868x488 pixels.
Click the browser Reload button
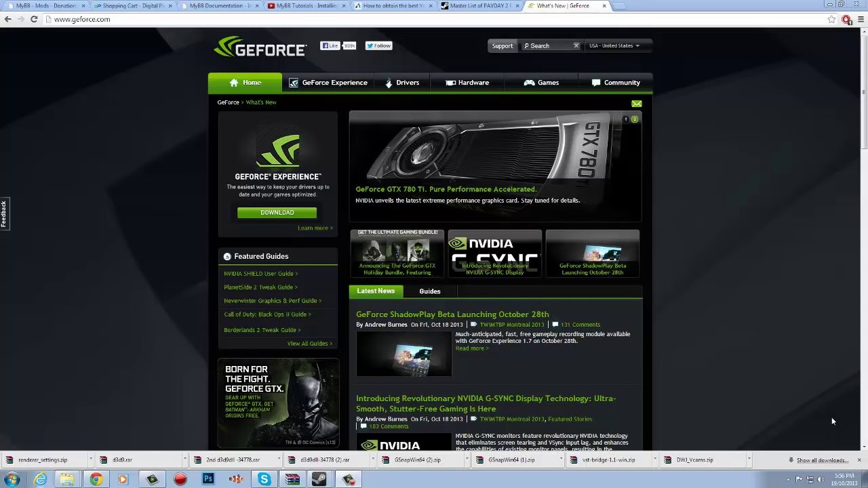pos(34,19)
